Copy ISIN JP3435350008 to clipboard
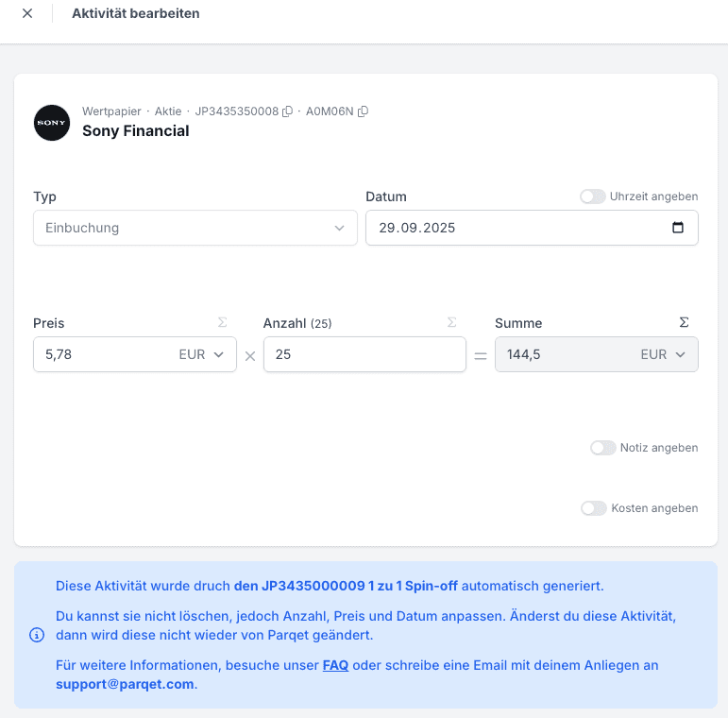 point(288,111)
